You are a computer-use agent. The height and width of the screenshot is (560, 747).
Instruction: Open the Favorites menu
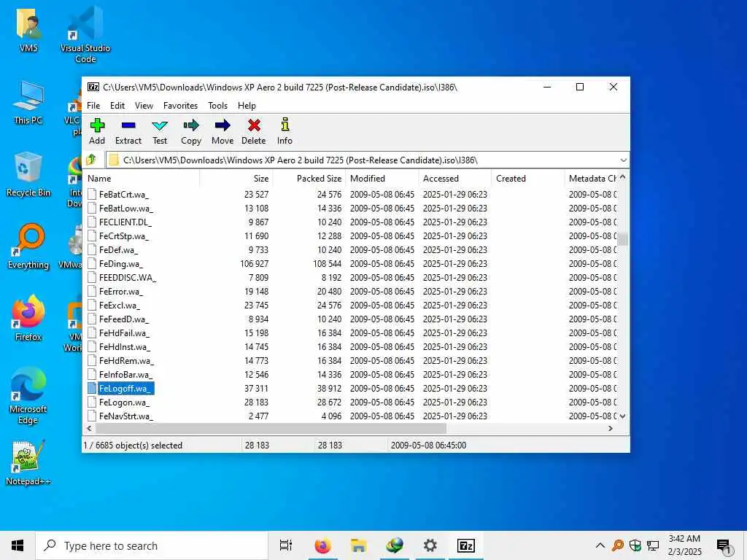181,106
